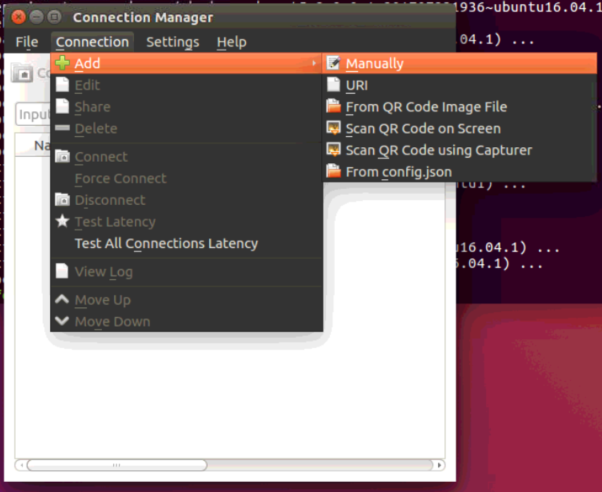Click the document icon next to URI

[x=334, y=85]
